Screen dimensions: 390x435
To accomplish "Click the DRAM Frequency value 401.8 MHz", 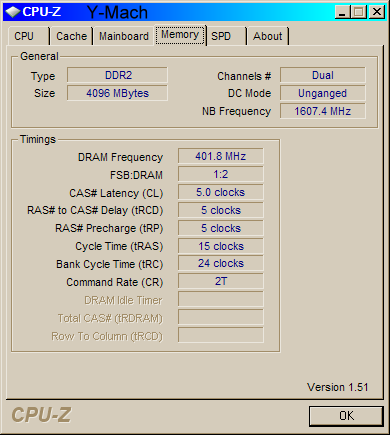I will coord(221,156).
